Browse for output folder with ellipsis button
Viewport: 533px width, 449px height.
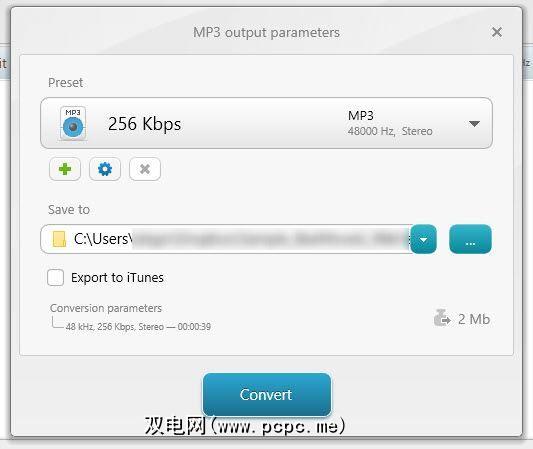[x=470, y=239]
